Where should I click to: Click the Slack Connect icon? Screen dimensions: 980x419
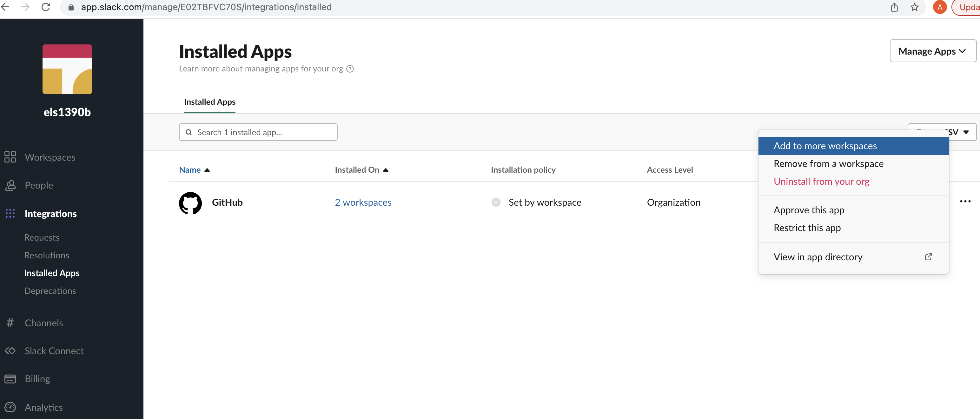pyautogui.click(x=10, y=350)
